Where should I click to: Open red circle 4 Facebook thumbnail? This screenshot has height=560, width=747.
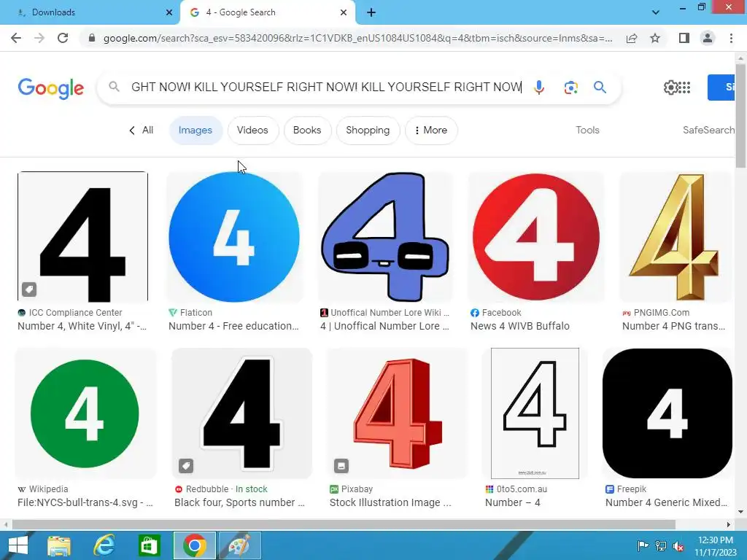tap(536, 237)
